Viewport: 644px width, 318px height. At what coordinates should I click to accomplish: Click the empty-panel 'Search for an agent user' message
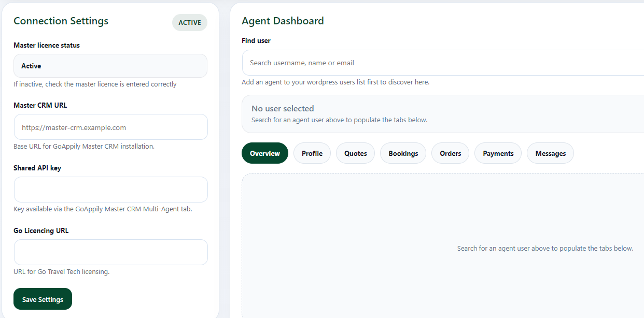point(545,249)
